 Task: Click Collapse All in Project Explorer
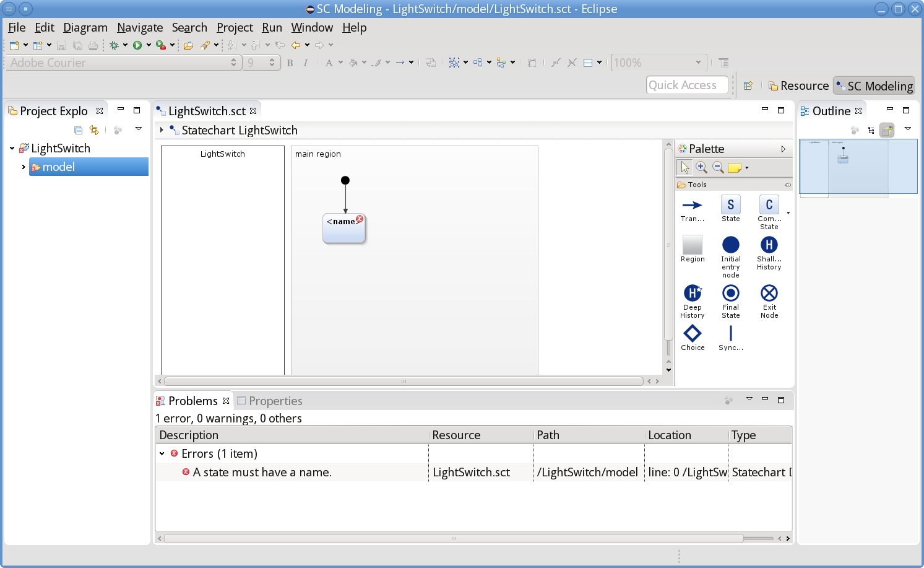pyautogui.click(x=78, y=130)
